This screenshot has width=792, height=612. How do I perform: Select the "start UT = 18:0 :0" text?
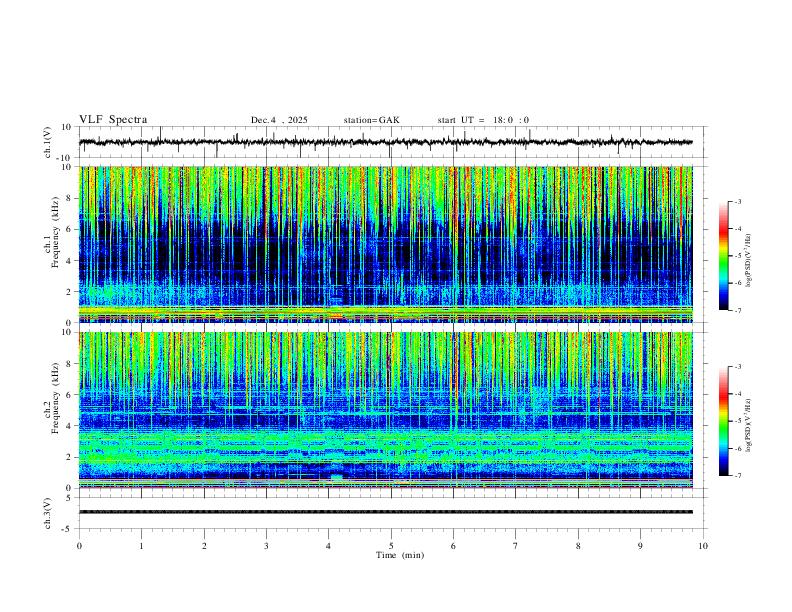click(x=483, y=120)
